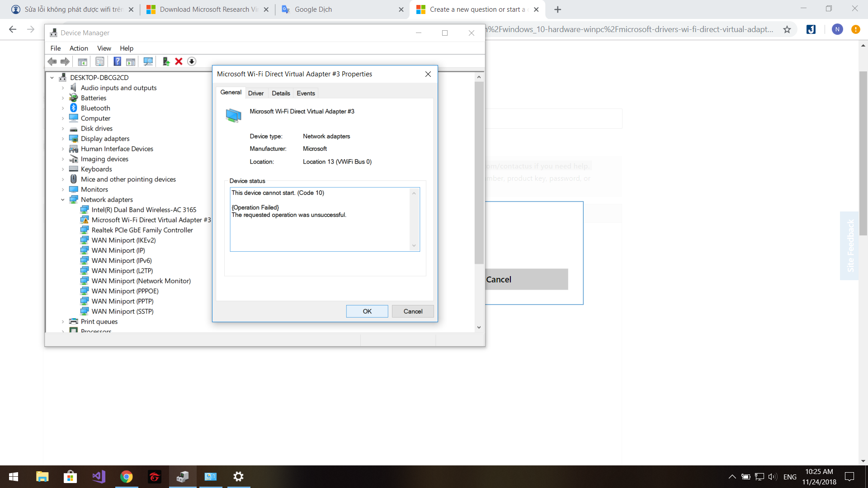Collapse the DESKTOP-DBCG2CD root node
The image size is (868, 488).
(52, 78)
